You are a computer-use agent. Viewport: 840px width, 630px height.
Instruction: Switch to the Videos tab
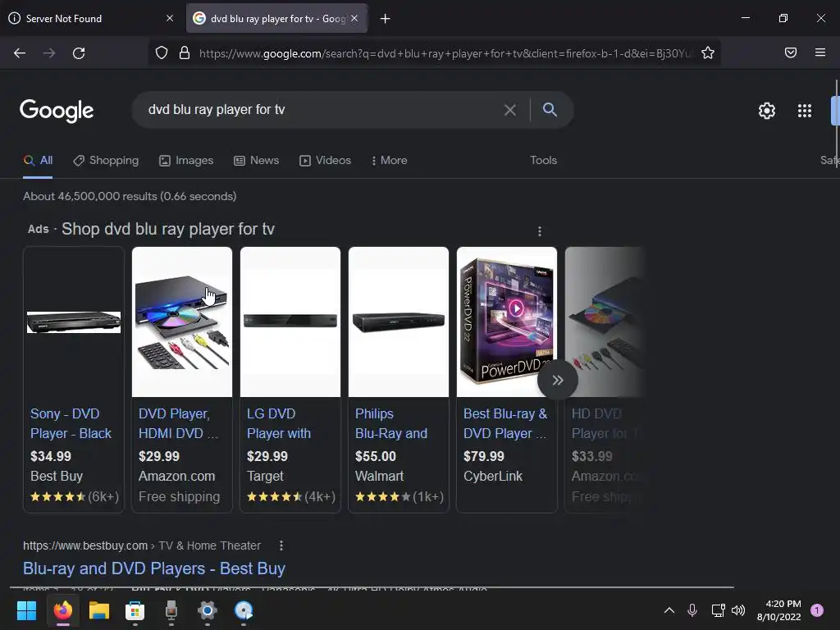tap(325, 160)
